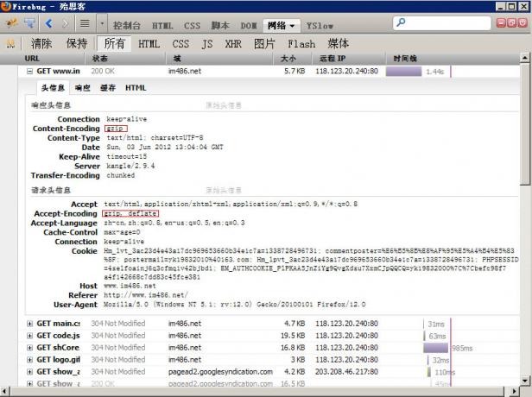The image size is (532, 397).
Task: Click the kangle/2.9.4 Server value
Action: coord(130,166)
